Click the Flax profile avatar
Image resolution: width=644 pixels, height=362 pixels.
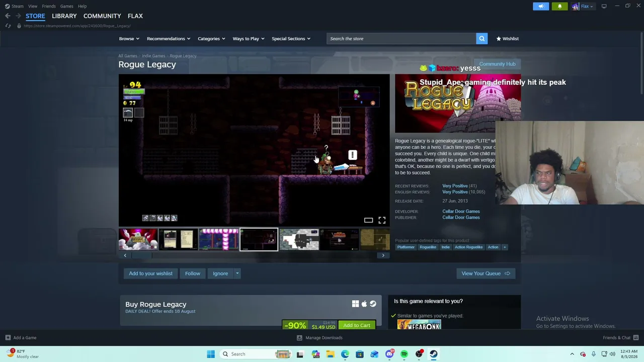tap(575, 6)
